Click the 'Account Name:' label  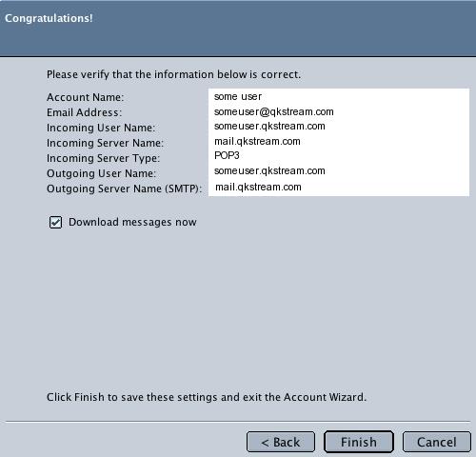pyautogui.click(x=86, y=97)
